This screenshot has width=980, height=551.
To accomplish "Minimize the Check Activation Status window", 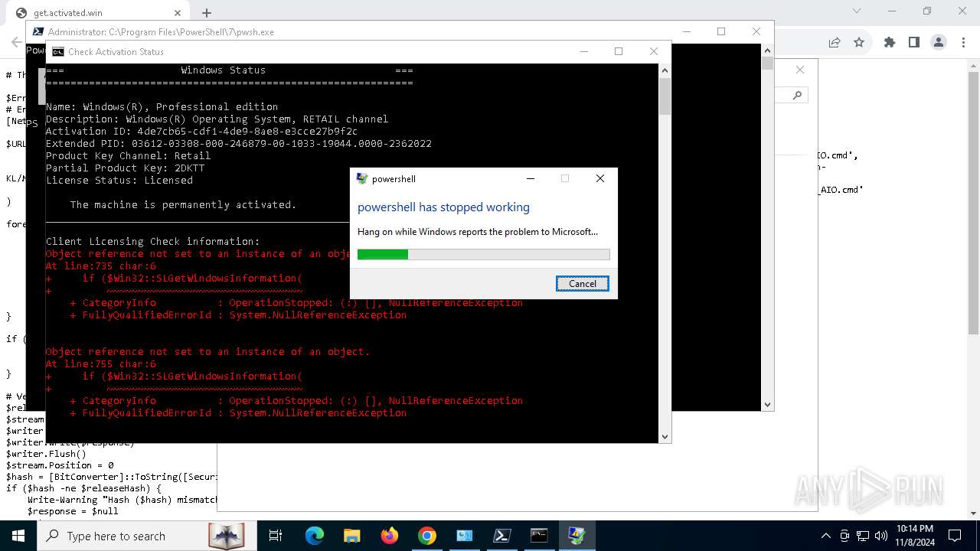I will point(584,51).
